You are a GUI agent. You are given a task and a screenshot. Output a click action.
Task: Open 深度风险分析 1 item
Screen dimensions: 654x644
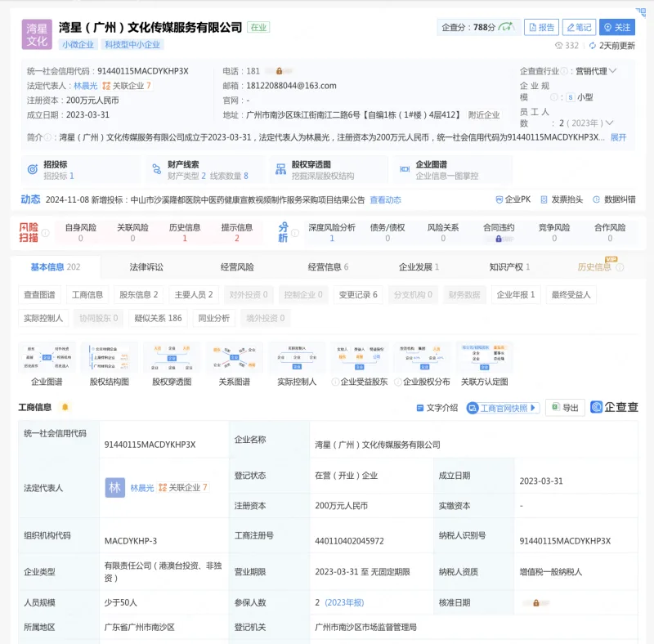click(332, 233)
